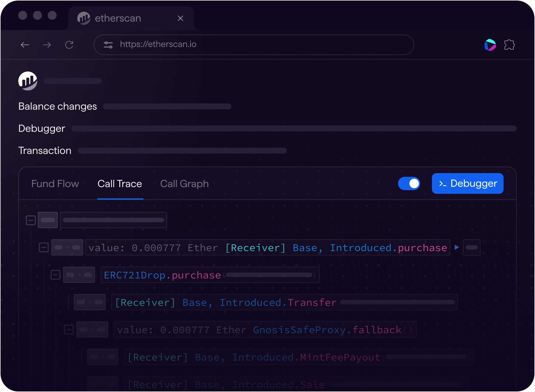Click the etherscan logo on the page
Viewport: 535px width, 392px height.
[x=28, y=81]
